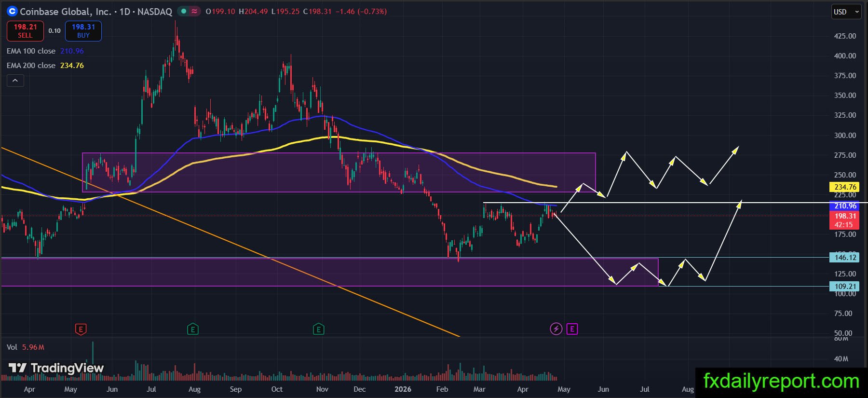Click the purple lightning bolt event icon
868x398 pixels.
556,329
